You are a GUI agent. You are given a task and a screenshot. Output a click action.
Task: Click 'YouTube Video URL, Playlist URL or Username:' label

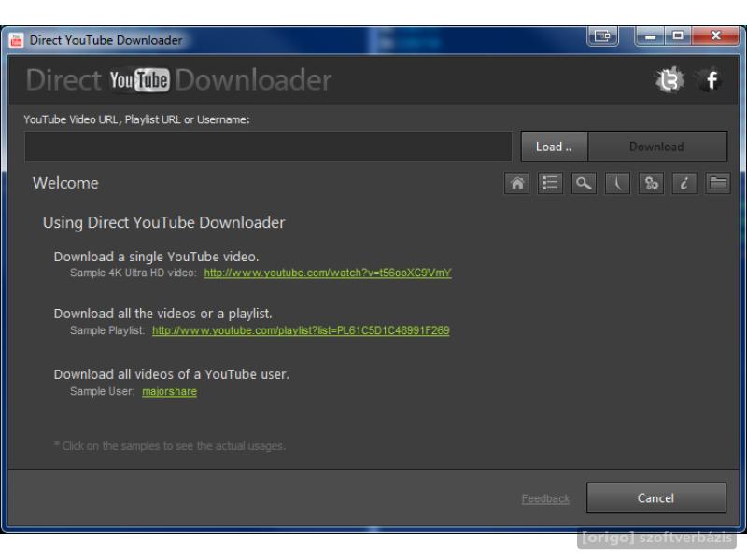(136, 119)
